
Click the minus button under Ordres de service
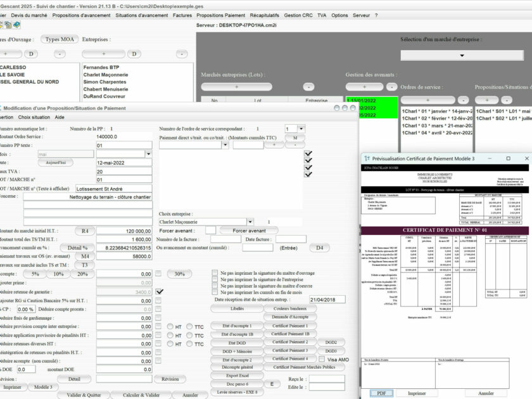pos(463,100)
